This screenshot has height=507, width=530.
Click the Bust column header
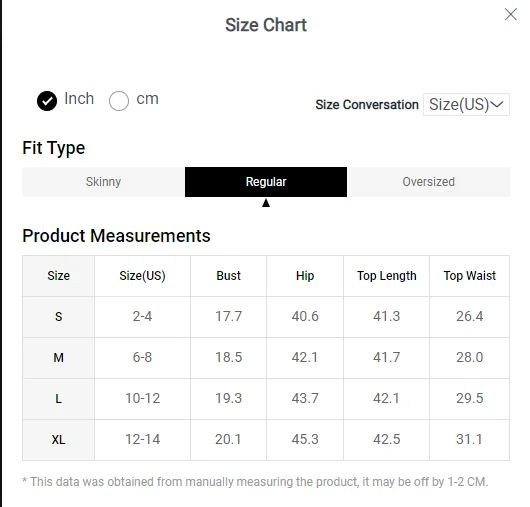[x=228, y=276]
